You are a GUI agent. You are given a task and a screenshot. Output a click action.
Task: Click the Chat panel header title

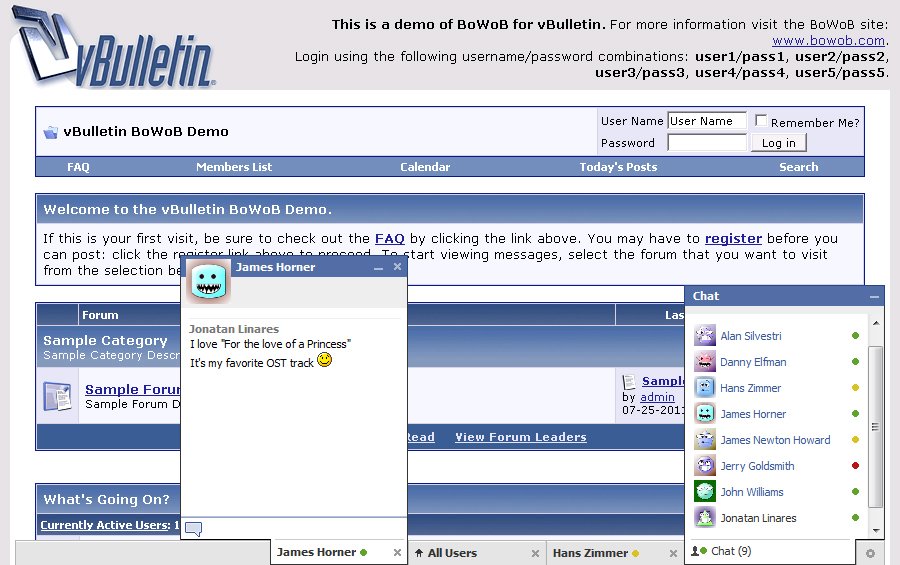[705, 296]
